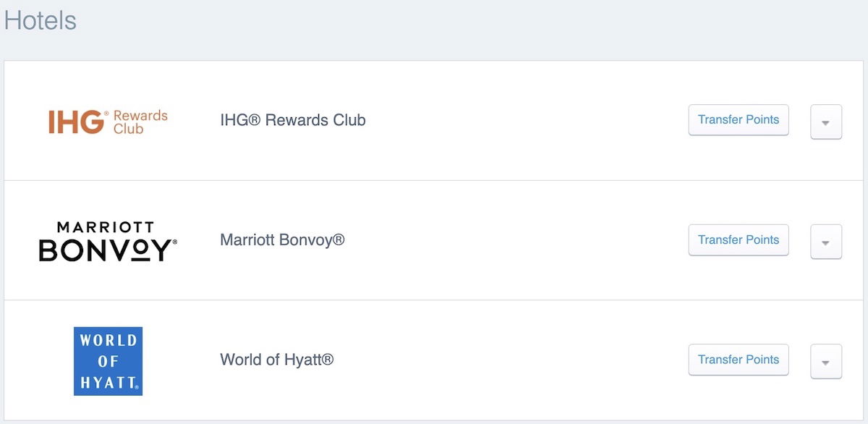Transfer points to World of Hyatt
868x424 pixels.
739,360
